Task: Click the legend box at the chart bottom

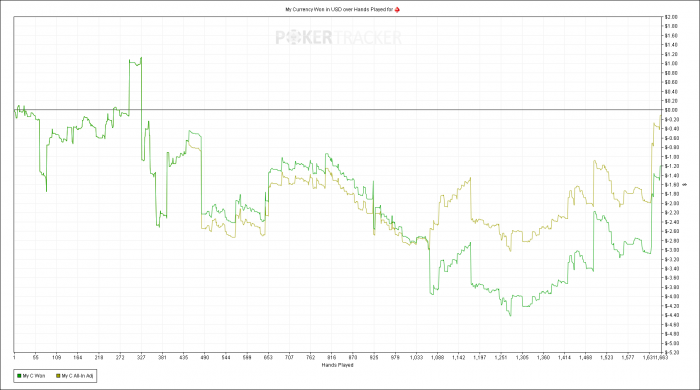Action: pos(55,376)
